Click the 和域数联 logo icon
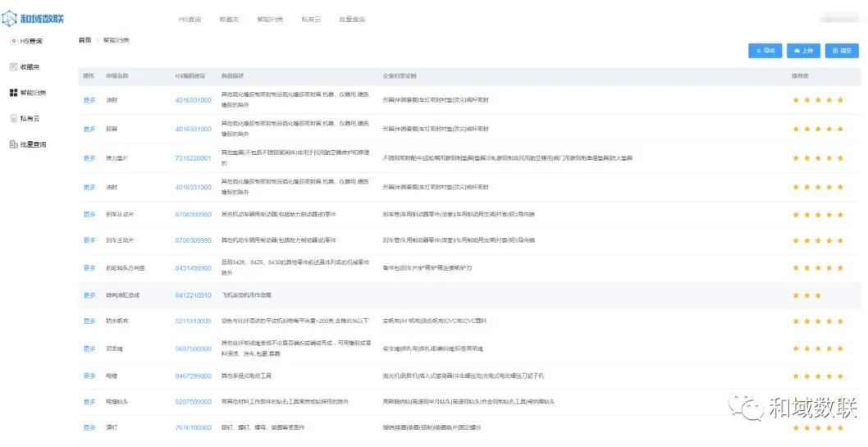Screen dimensions: 868x447 [9, 18]
